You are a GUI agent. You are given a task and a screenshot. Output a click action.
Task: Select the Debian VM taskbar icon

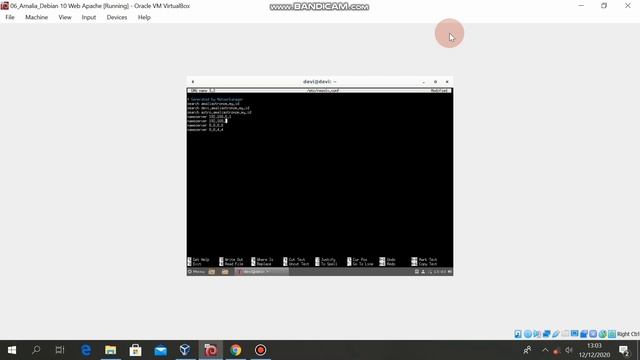211,350
